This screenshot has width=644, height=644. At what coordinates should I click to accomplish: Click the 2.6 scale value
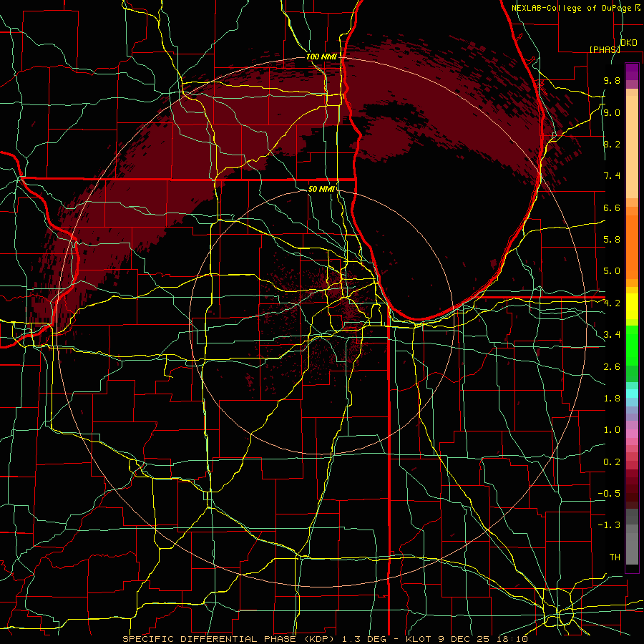(612, 367)
